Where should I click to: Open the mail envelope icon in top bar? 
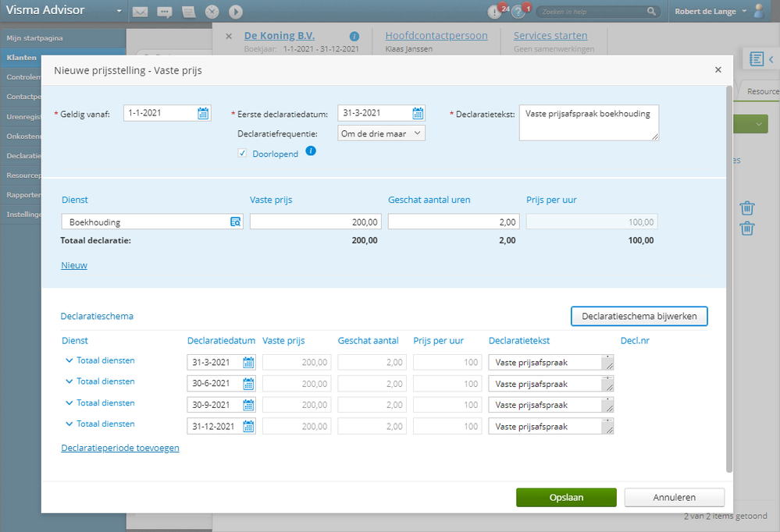[141, 12]
